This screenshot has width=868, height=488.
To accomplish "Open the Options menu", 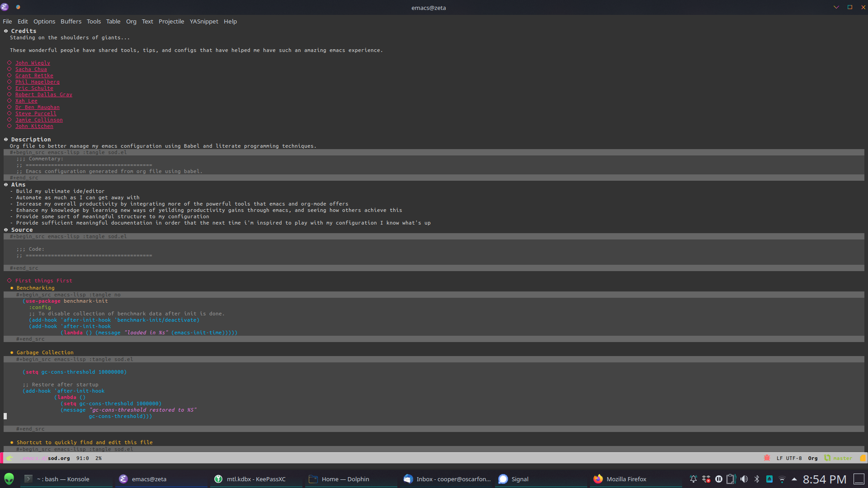I will click(x=44, y=21).
